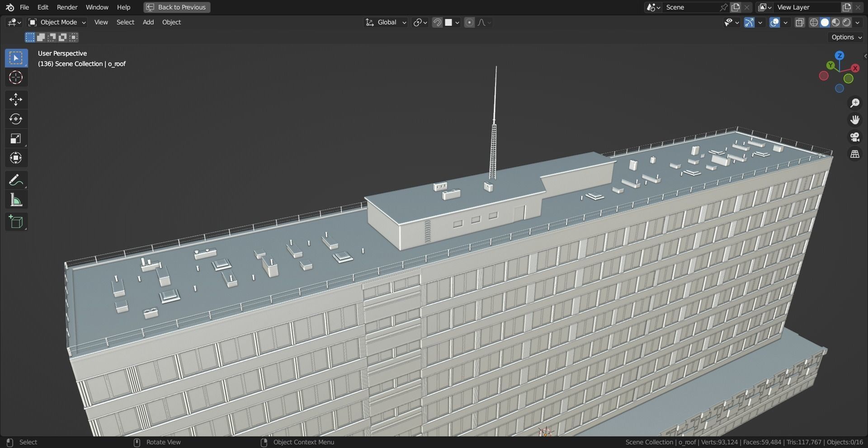
Task: Click the X axis on navigation gizmo
Action: [855, 68]
